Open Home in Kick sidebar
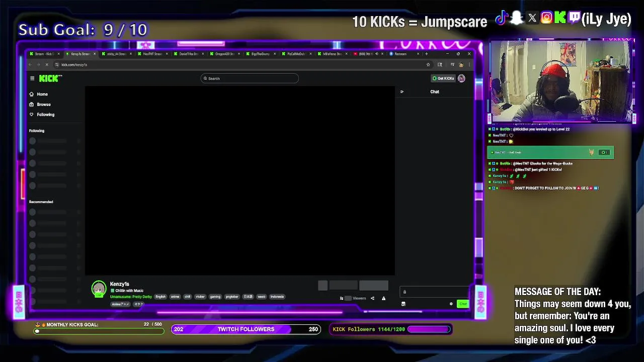The width and height of the screenshot is (644, 362). [39, 94]
